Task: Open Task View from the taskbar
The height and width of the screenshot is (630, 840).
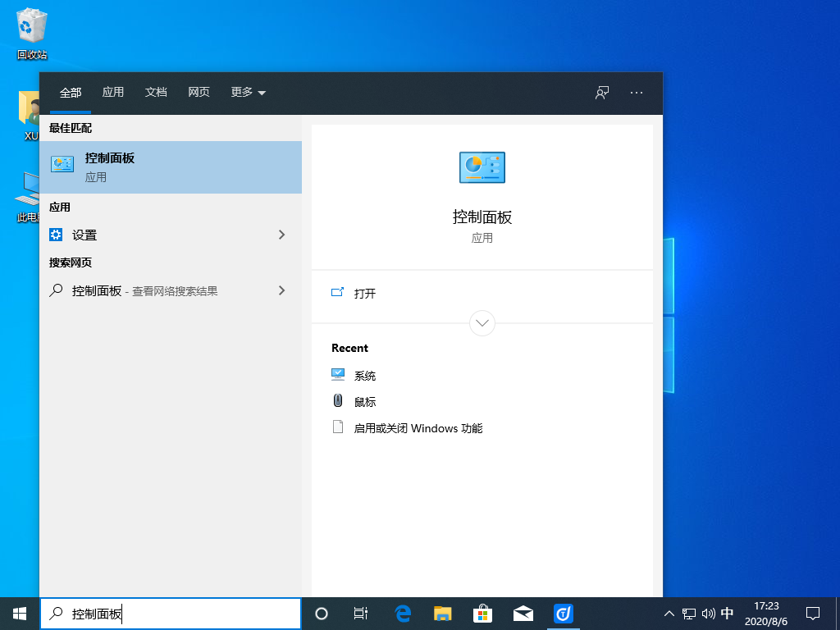Action: point(361,613)
